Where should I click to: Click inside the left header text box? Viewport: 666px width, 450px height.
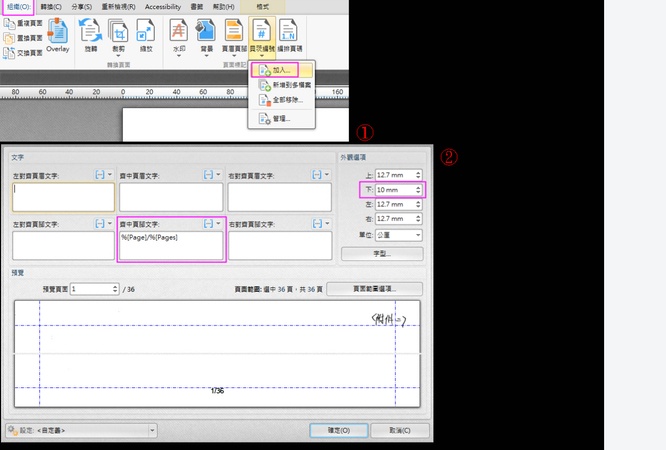click(63, 197)
